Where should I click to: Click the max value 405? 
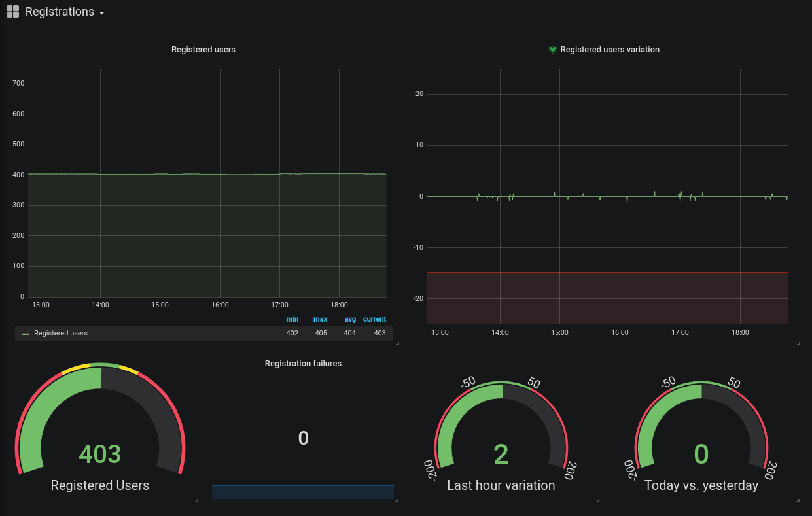click(321, 333)
